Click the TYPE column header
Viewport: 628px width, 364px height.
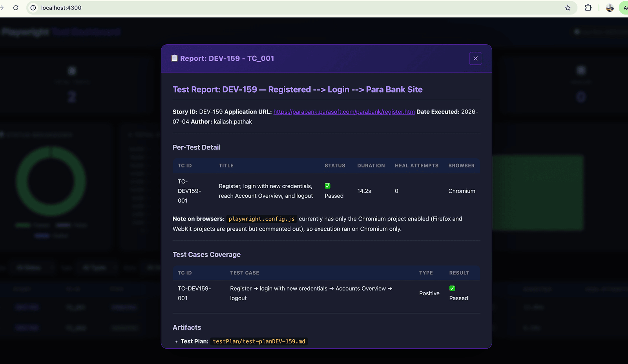coord(426,273)
